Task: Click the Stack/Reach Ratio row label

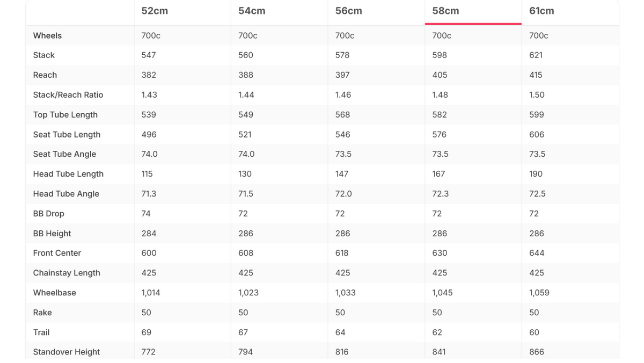Action: click(68, 95)
